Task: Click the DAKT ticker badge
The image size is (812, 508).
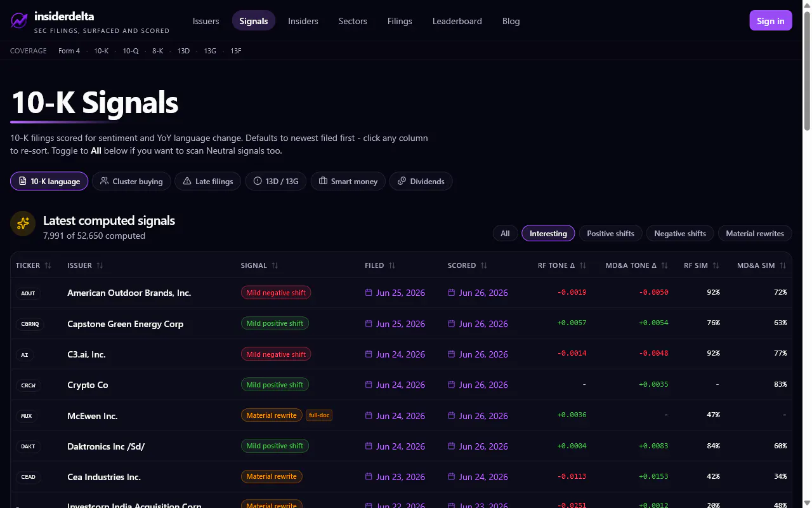Action: 28,446
